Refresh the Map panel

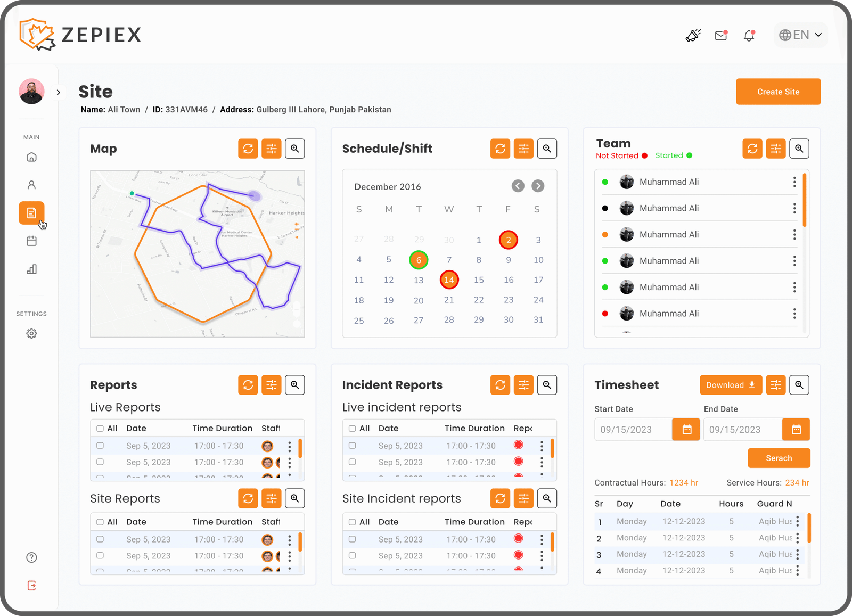coord(248,149)
